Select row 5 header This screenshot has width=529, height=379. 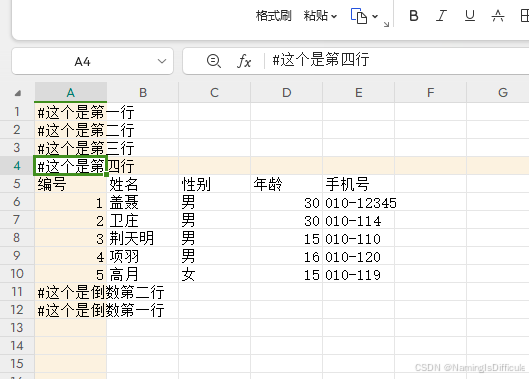click(x=17, y=184)
